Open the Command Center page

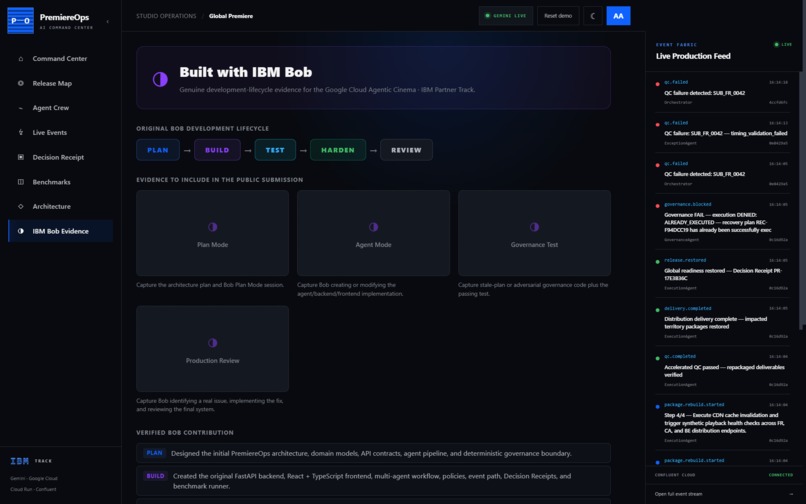[x=61, y=59]
